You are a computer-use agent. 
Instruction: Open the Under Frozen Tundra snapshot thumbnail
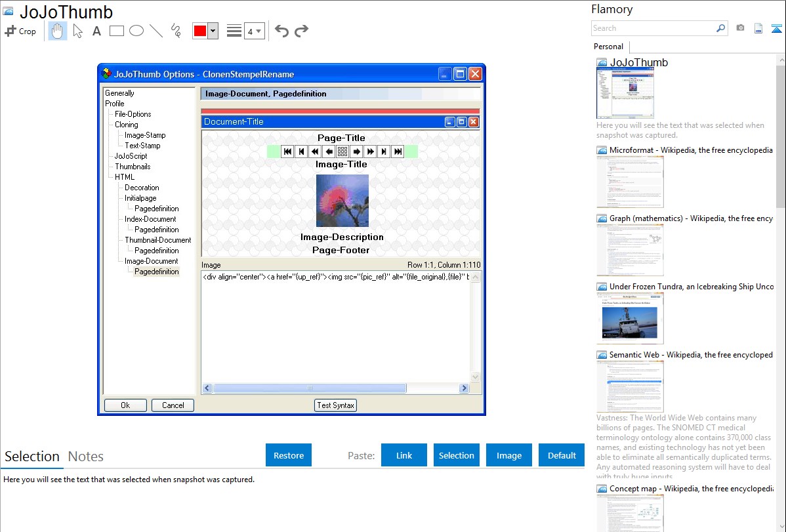click(630, 318)
